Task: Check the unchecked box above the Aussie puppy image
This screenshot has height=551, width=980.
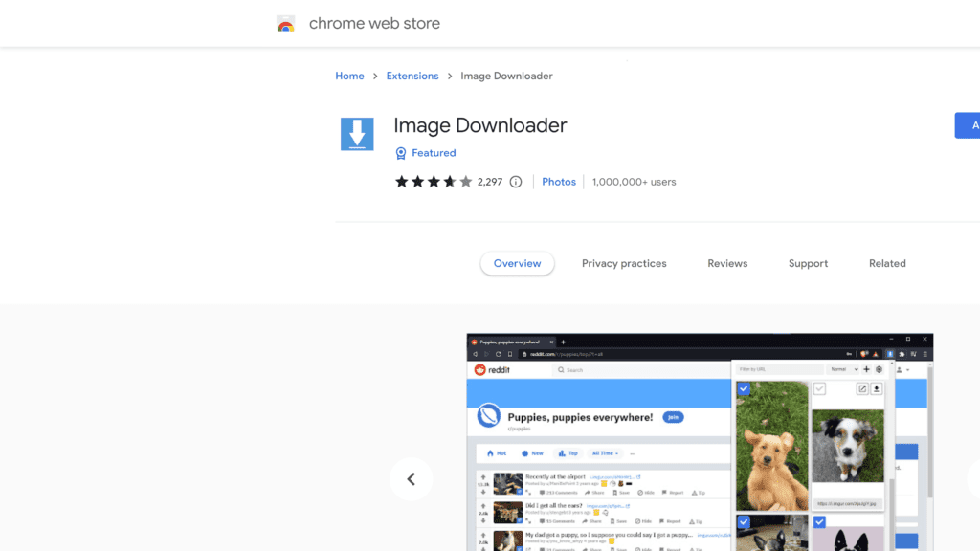Action: coord(819,388)
